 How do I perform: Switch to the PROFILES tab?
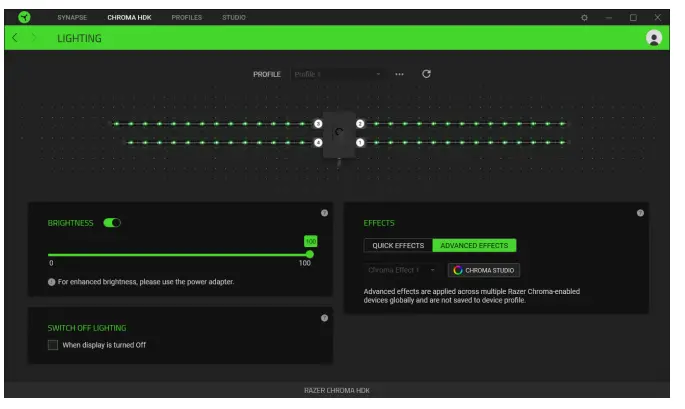[x=187, y=17]
